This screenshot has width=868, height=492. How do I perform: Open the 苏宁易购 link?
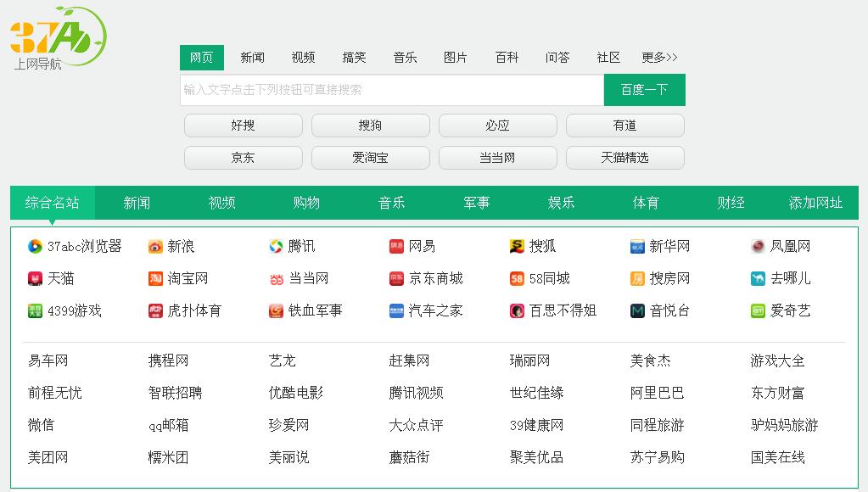(x=657, y=457)
